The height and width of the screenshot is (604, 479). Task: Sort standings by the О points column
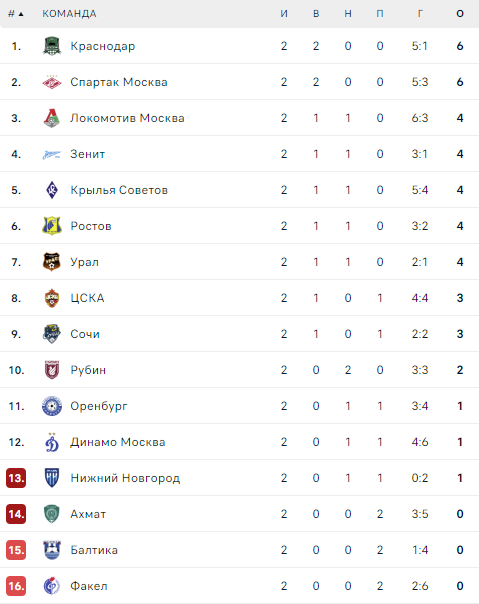460,14
